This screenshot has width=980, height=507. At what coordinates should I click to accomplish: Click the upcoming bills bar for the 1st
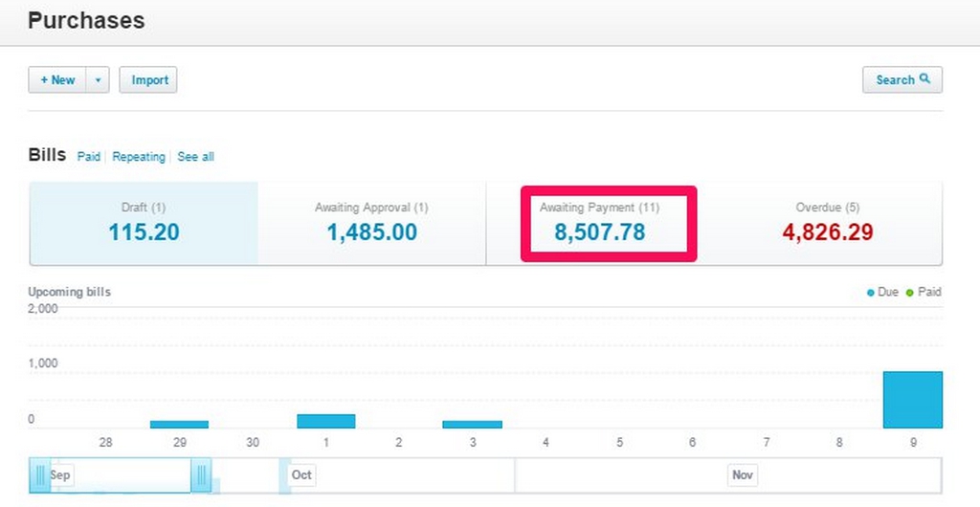(x=326, y=421)
